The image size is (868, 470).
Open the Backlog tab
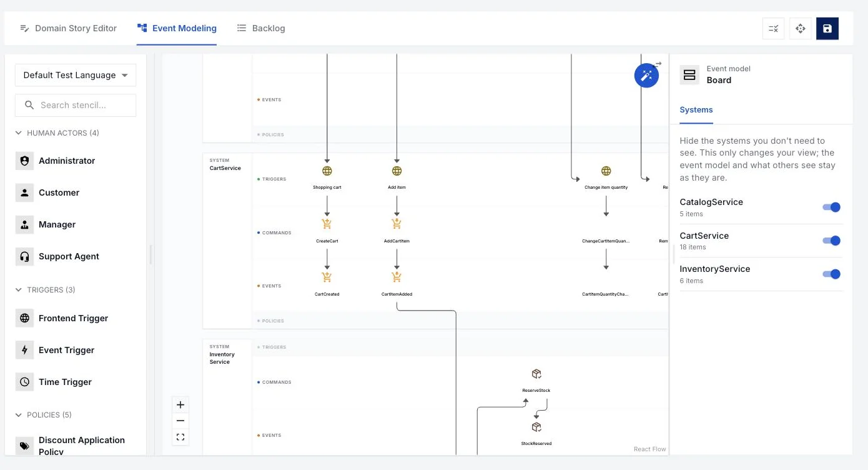click(261, 28)
